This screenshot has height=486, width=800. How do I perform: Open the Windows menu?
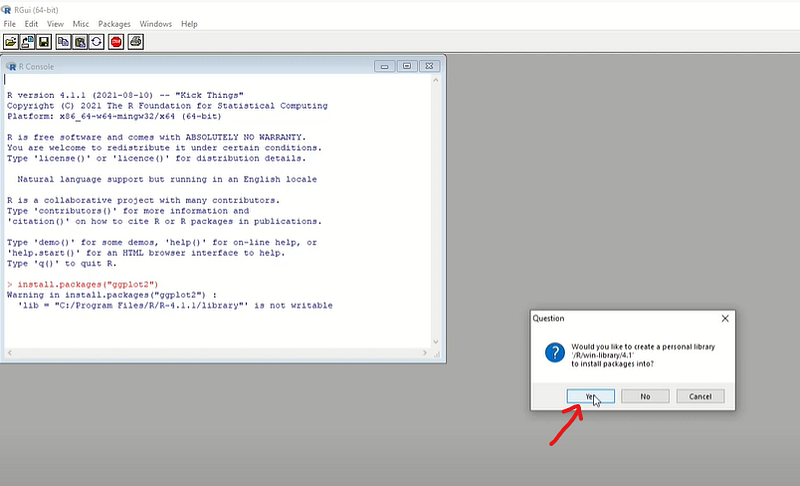point(156,24)
